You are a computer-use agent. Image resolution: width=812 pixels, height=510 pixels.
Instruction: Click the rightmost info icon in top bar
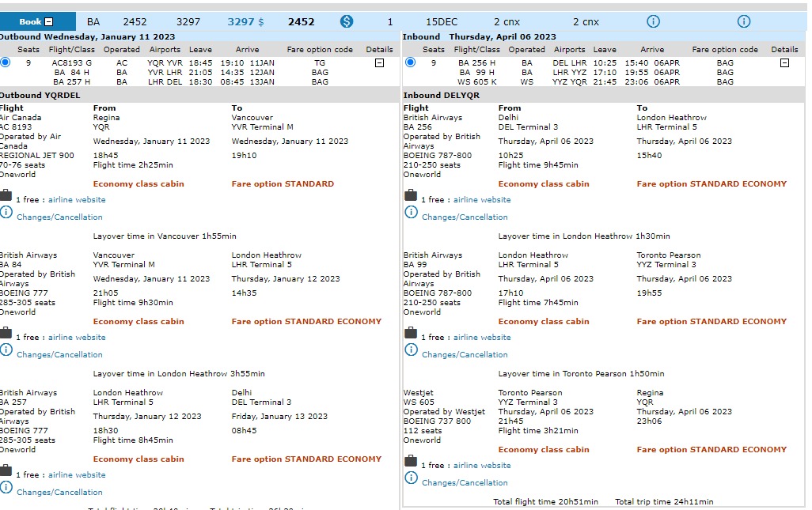(744, 21)
